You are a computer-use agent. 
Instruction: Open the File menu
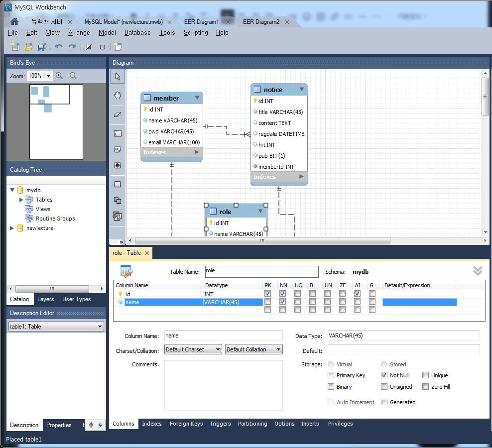(x=13, y=33)
